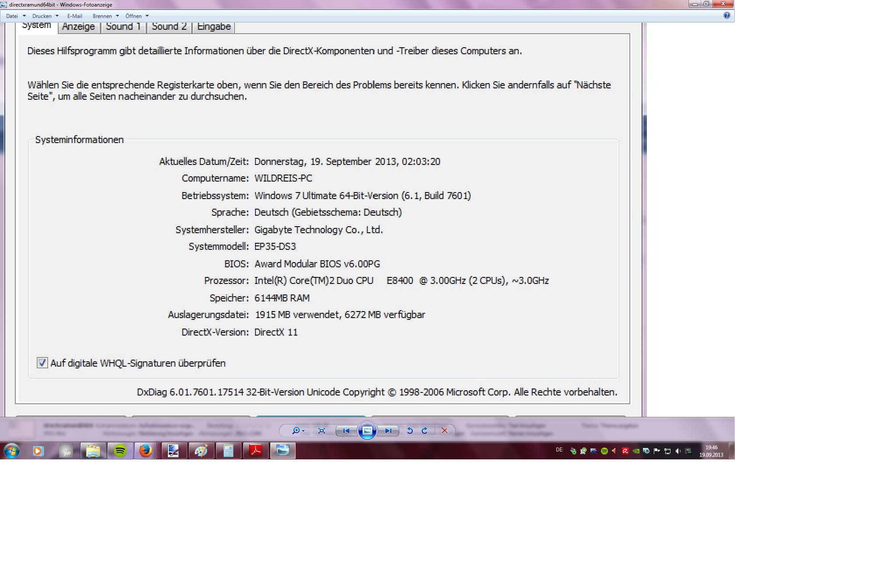Go to the next photo
Viewport: 880px width, 588px height.
388,431
